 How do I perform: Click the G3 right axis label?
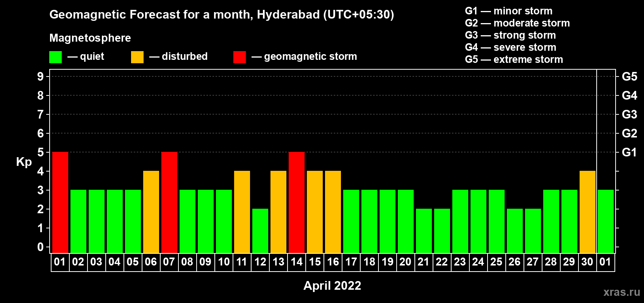630,114
